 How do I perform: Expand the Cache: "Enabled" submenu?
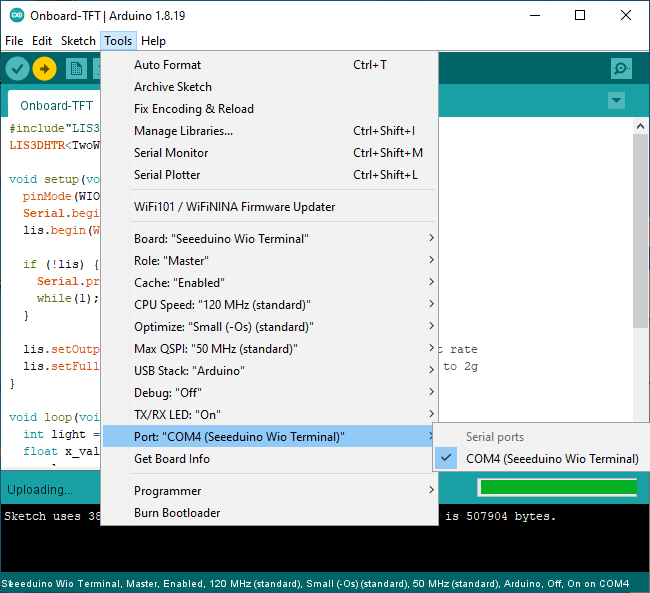tap(270, 282)
